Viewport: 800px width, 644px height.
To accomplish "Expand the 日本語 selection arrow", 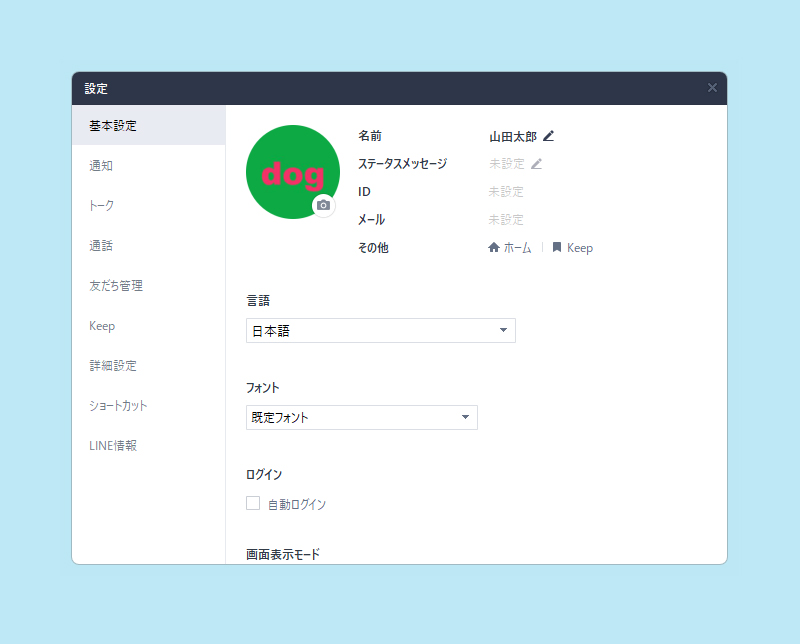I will click(x=504, y=330).
